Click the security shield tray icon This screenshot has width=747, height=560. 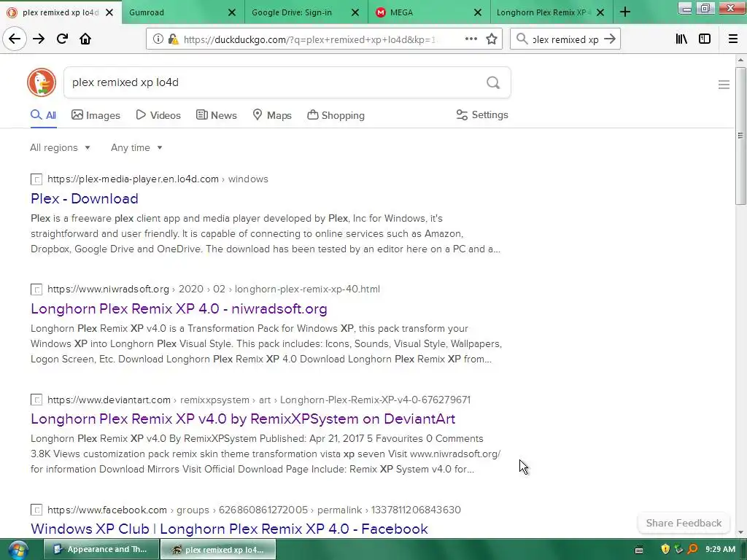(x=665, y=549)
